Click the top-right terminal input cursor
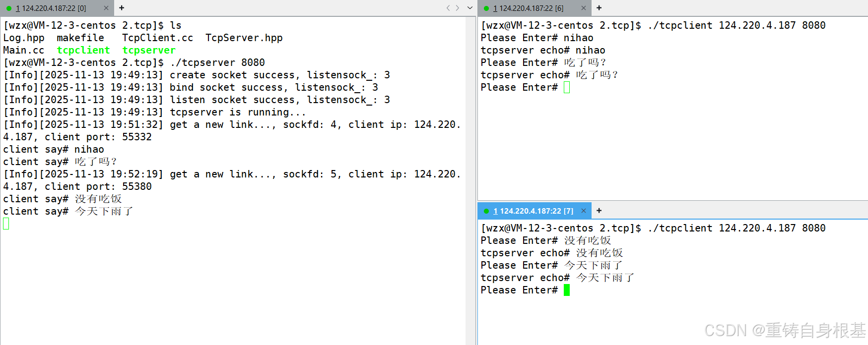The width and height of the screenshot is (868, 345). (x=567, y=87)
